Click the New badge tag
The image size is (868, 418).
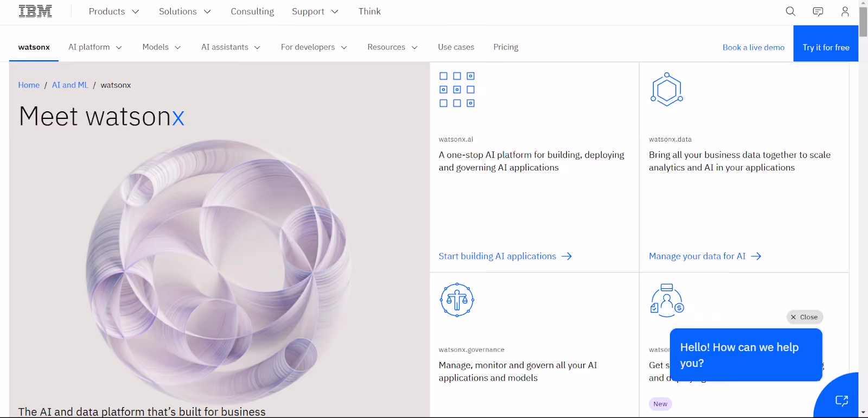click(660, 404)
